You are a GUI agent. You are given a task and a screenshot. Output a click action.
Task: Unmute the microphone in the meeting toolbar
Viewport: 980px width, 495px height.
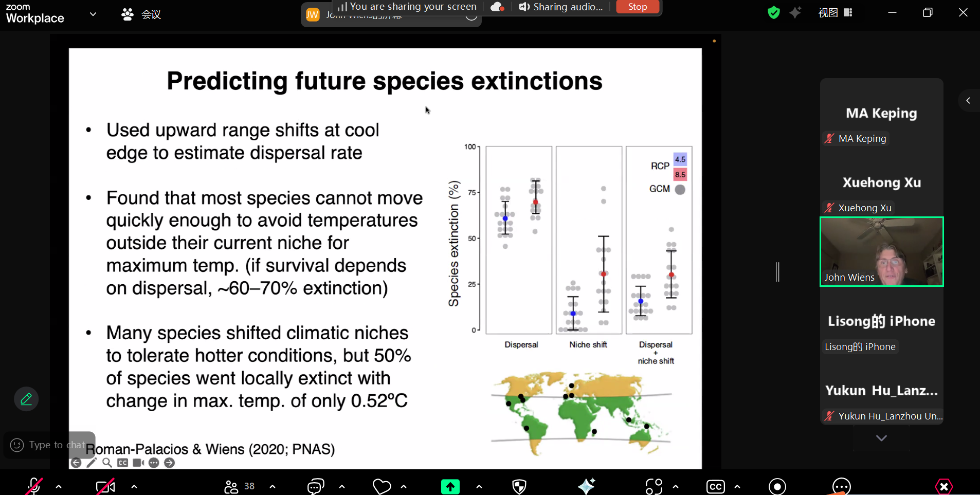34,486
